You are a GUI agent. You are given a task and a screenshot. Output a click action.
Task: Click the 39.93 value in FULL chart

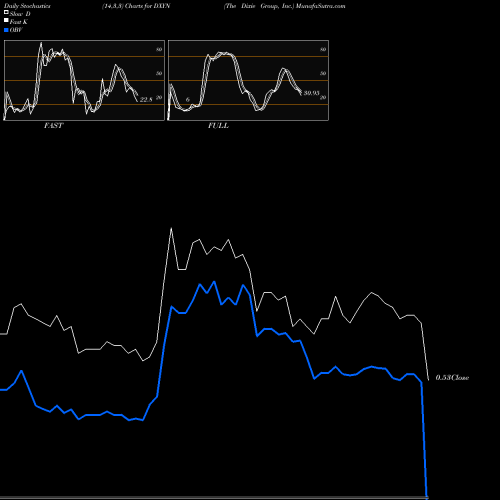[x=311, y=93]
